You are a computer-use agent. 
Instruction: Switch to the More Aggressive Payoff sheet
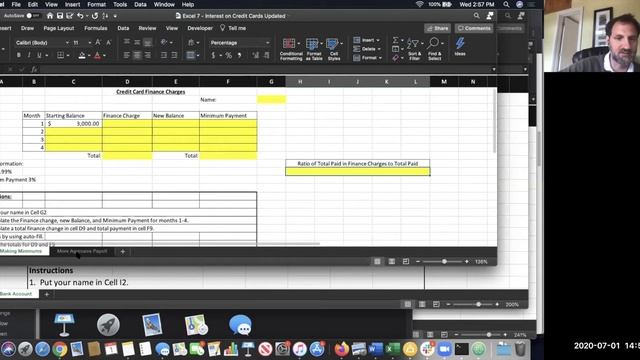(x=82, y=251)
